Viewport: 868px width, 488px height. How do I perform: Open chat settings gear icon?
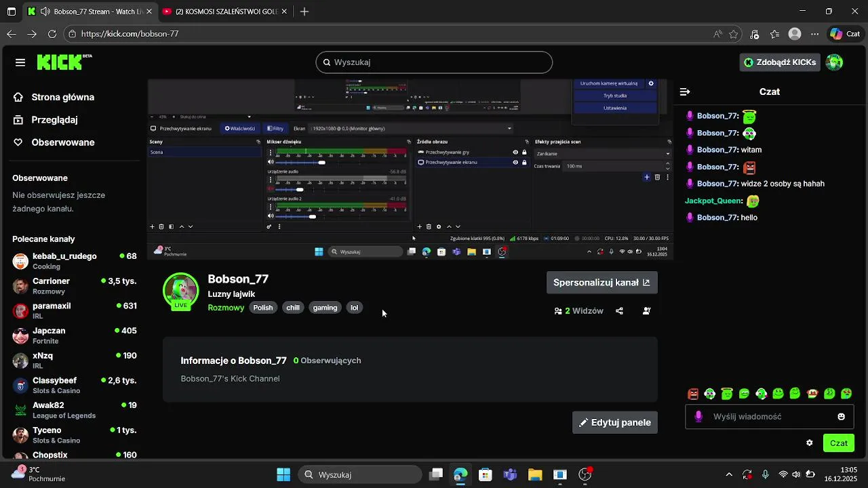(x=809, y=443)
